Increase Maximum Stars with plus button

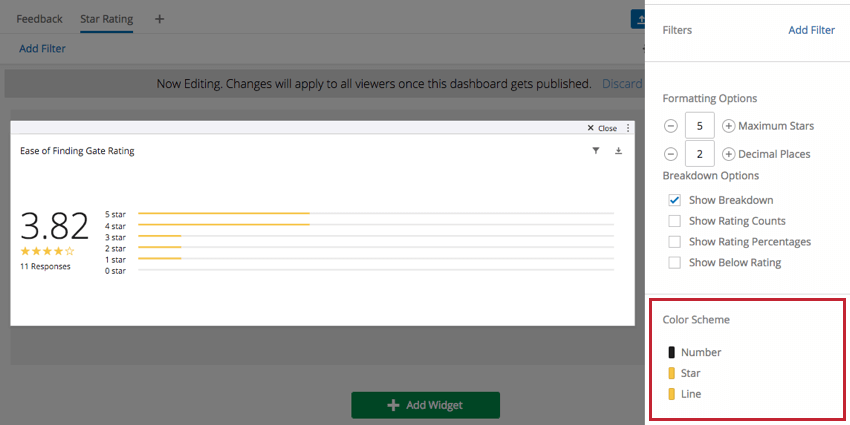[x=729, y=126]
